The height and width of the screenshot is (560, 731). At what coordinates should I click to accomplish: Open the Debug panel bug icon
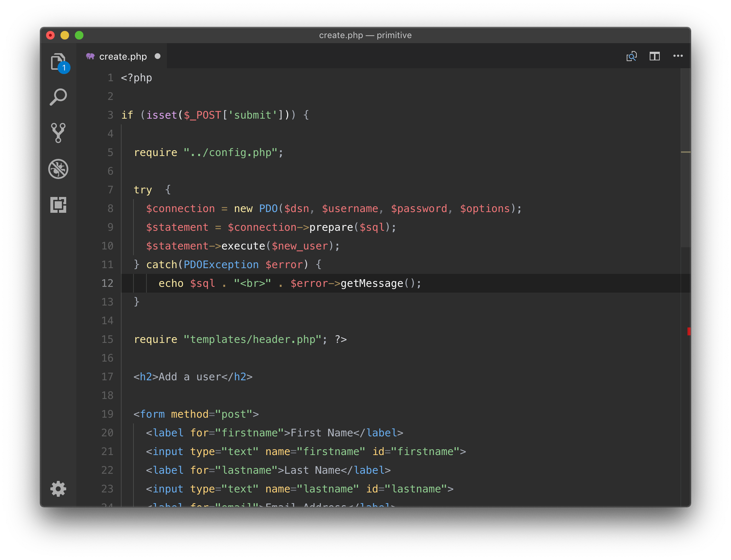pyautogui.click(x=58, y=169)
